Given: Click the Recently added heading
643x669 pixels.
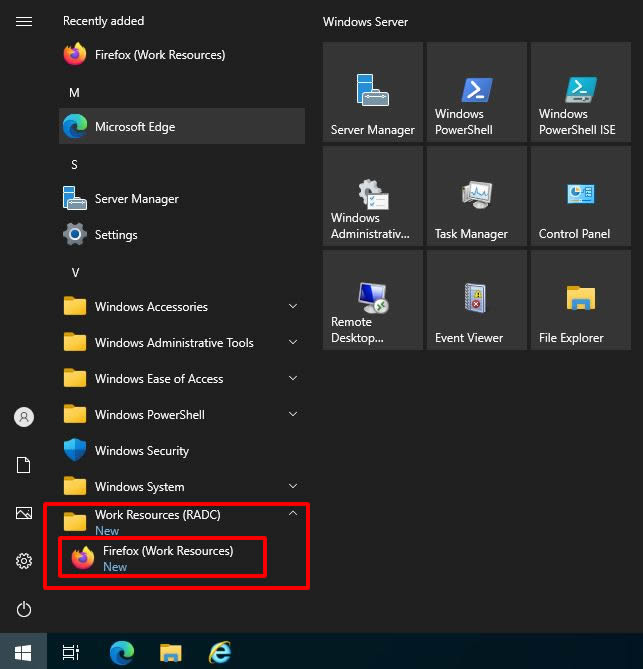Looking at the screenshot, I should pyautogui.click(x=104, y=21).
